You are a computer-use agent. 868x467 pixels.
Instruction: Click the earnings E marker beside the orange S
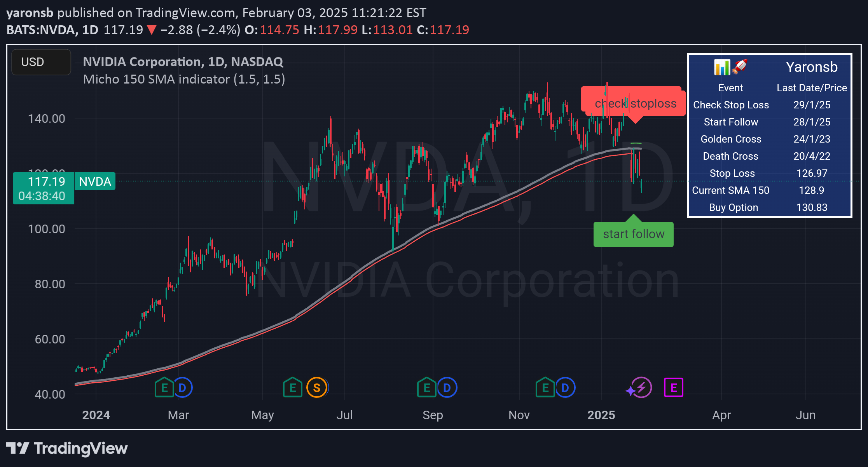pyautogui.click(x=293, y=388)
